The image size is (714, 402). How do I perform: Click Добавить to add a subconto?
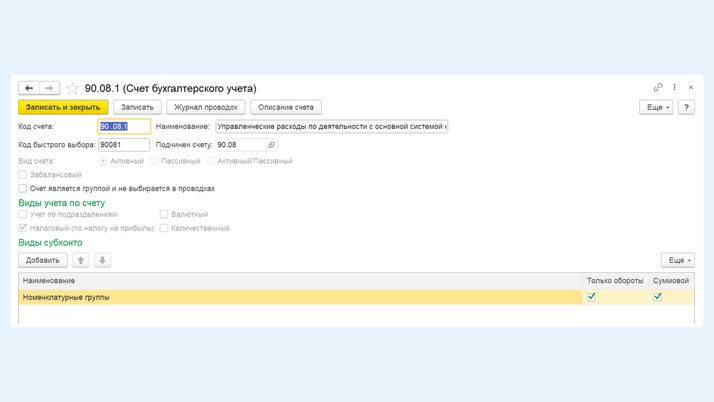pyautogui.click(x=43, y=260)
